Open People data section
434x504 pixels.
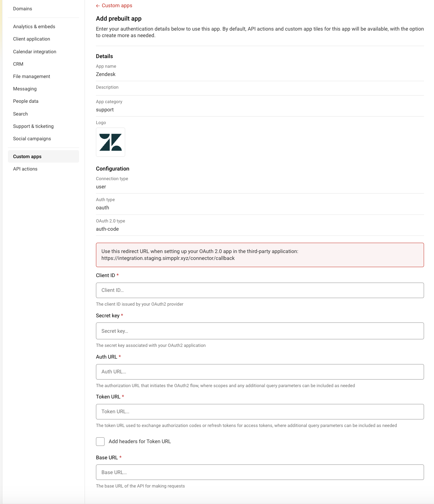pos(26,101)
